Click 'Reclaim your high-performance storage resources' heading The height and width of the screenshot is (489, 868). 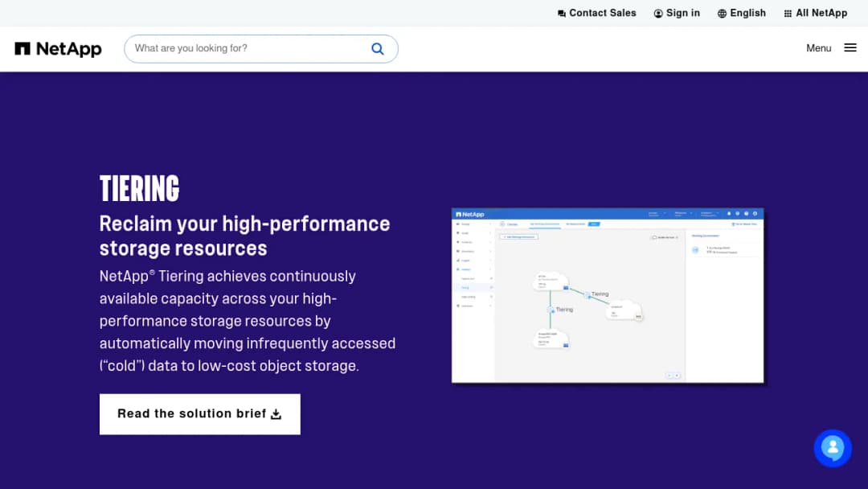point(244,236)
